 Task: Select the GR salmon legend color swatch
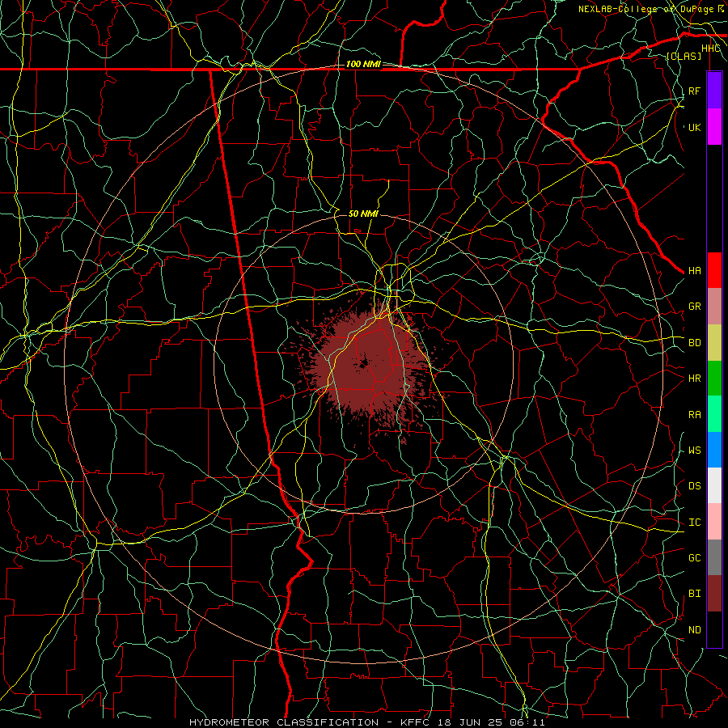714,307
